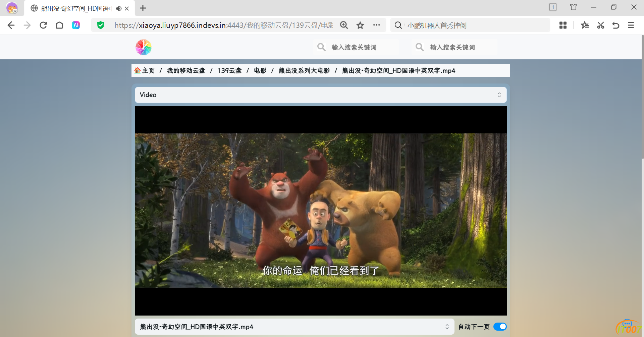
Task: Mute the tab audio speaker icon
Action: click(118, 8)
